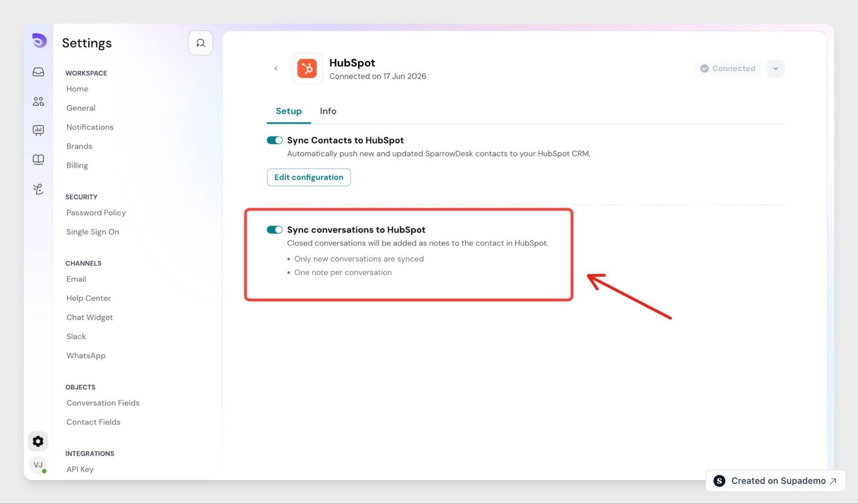Open Help Center channel settings
The image size is (858, 504).
(88, 298)
